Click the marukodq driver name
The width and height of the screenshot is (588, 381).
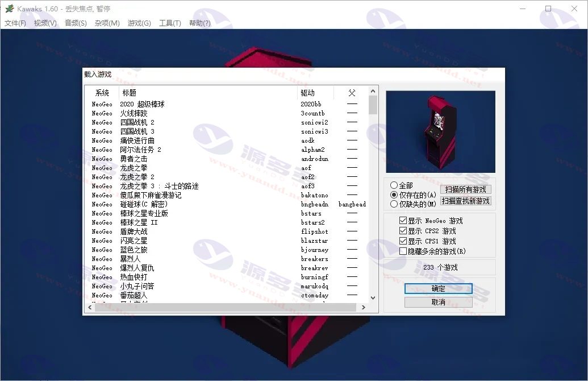(x=314, y=286)
